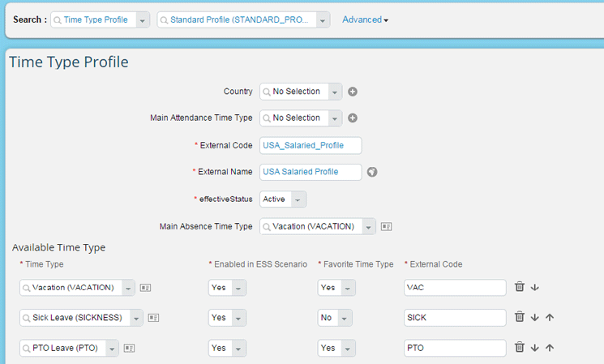Click translation globe icon next to External Name
The width and height of the screenshot is (604, 364).
[372, 172]
